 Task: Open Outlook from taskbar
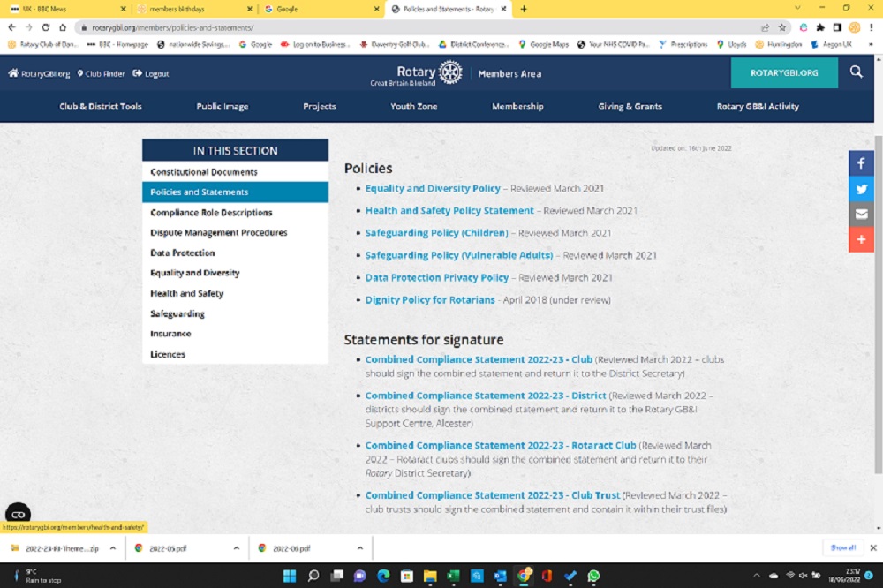pyautogui.click(x=500, y=576)
